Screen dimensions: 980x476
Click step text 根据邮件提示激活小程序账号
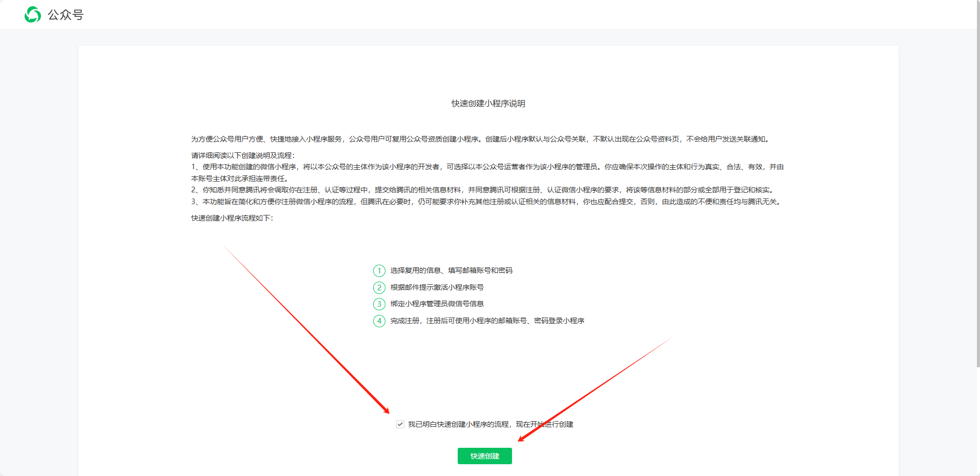[x=436, y=287]
